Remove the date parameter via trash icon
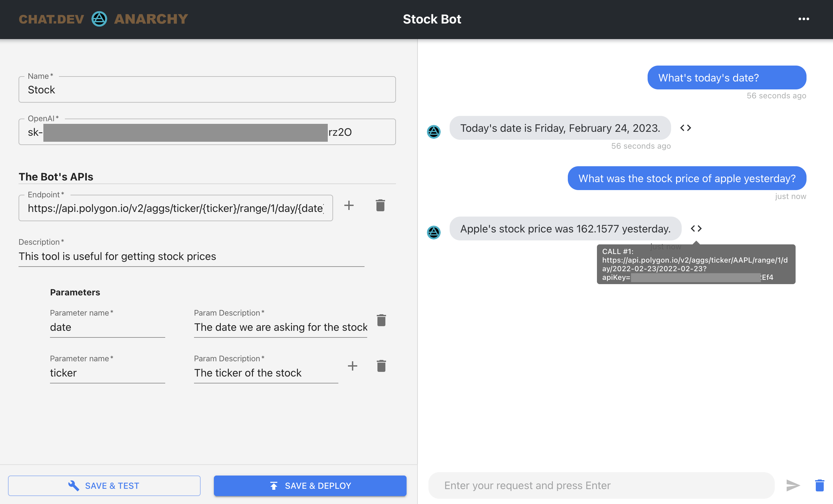The height and width of the screenshot is (504, 833). [x=381, y=320]
